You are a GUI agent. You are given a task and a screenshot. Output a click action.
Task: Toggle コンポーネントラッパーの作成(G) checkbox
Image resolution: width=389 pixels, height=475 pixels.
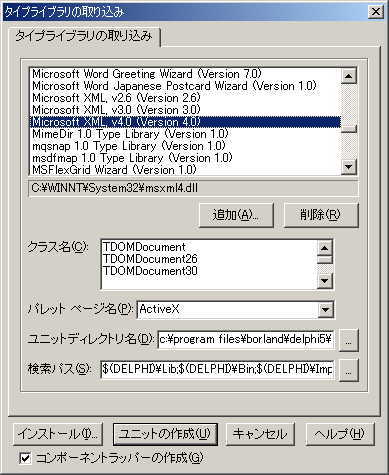[25, 458]
